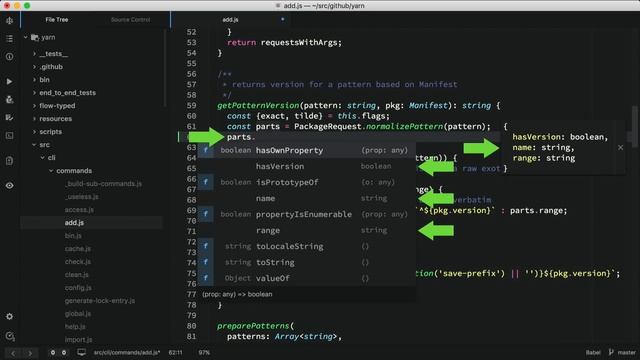The height and width of the screenshot is (360, 640).
Task: Click the clipboard icon in left sidebar
Action: [x=9, y=161]
